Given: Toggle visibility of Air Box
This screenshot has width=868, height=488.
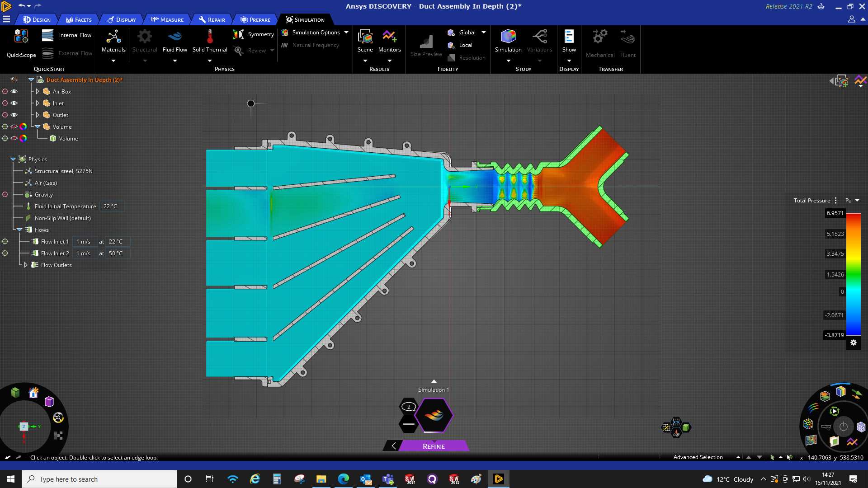Looking at the screenshot, I should [x=14, y=91].
